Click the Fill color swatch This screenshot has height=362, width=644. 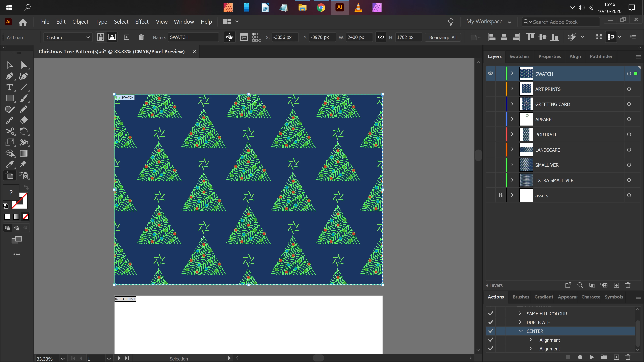pyautogui.click(x=11, y=192)
